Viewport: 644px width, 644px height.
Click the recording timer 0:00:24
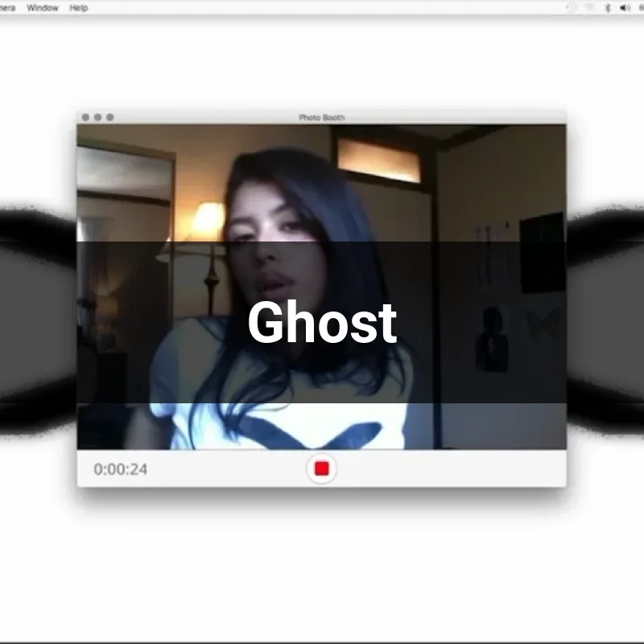pyautogui.click(x=120, y=469)
